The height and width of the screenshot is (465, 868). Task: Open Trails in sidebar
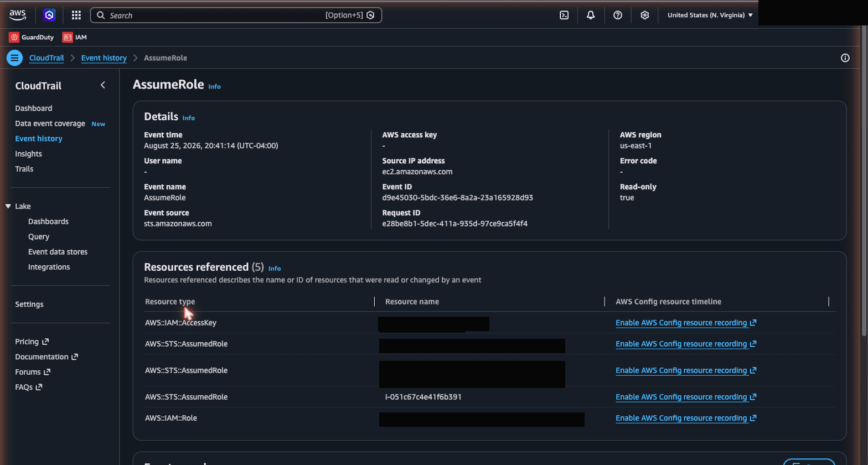click(x=24, y=169)
